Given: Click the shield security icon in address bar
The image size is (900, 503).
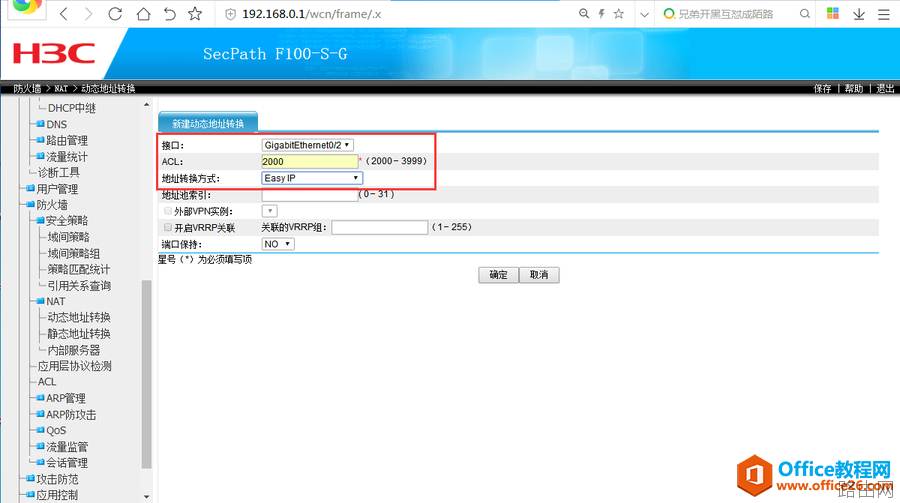Looking at the screenshot, I should tap(230, 14).
